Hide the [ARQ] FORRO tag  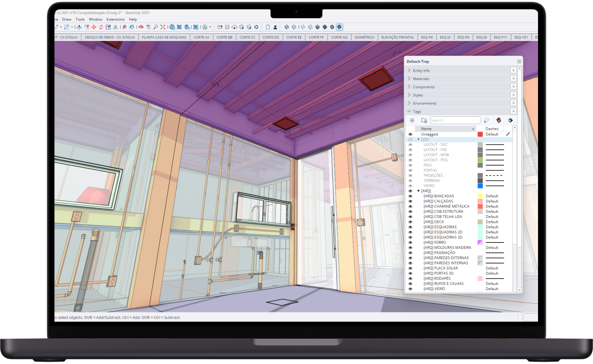[x=410, y=242]
